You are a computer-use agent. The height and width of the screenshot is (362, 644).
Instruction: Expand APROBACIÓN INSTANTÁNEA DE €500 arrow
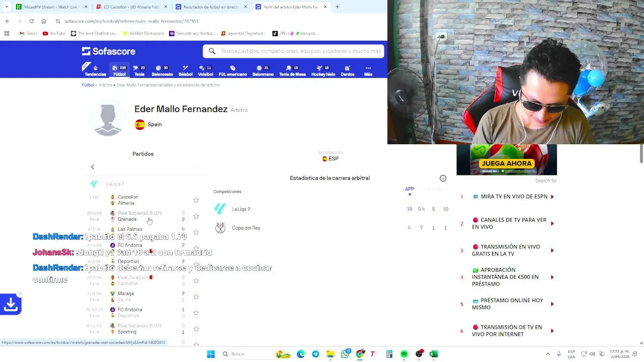(552, 277)
